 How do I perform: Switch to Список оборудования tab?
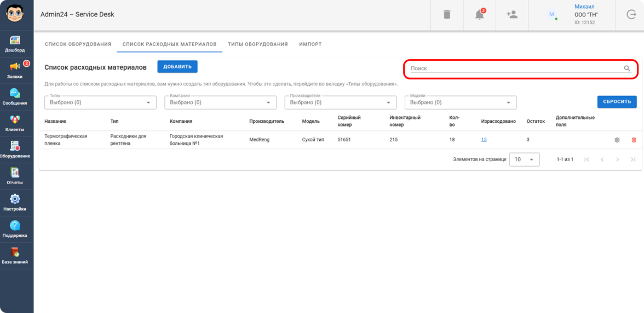[x=78, y=44]
